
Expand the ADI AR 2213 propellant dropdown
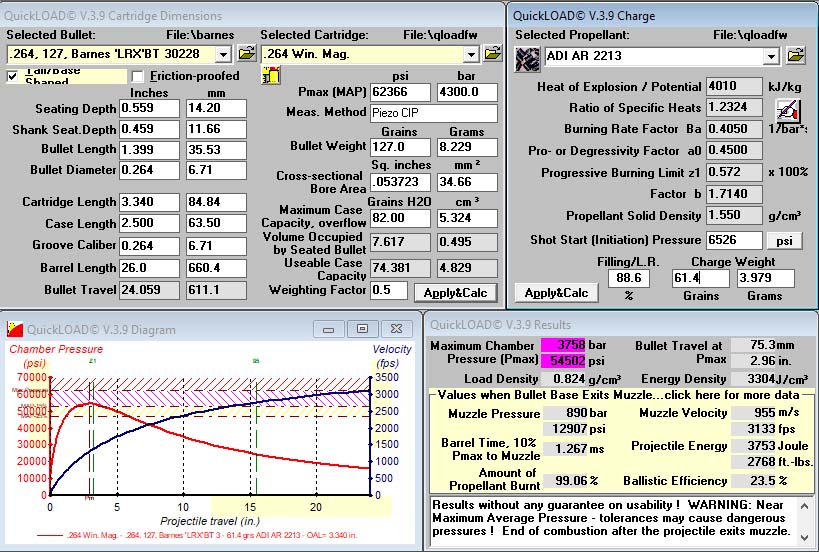[771, 56]
